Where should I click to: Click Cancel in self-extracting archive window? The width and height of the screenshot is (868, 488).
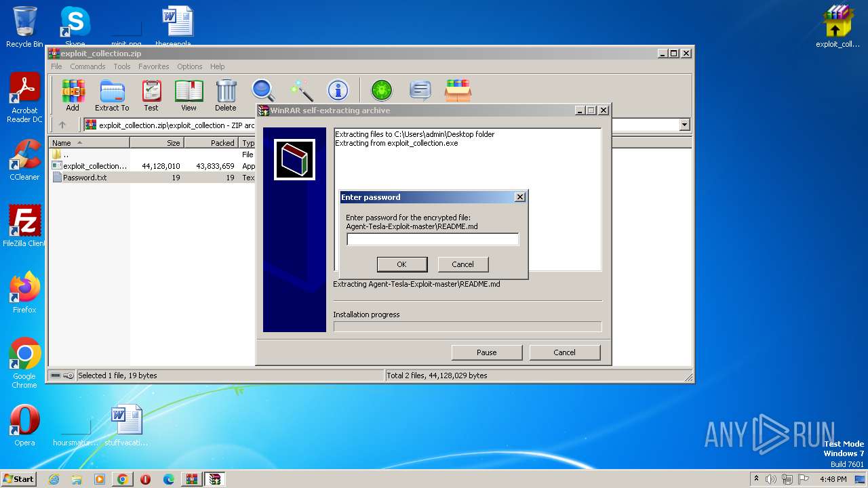point(564,352)
